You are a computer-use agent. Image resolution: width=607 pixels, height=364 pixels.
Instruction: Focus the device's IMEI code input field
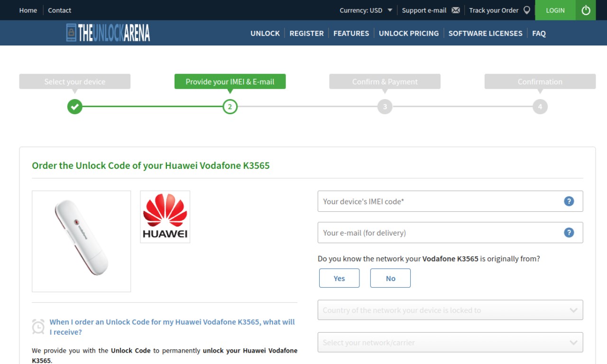450,201
